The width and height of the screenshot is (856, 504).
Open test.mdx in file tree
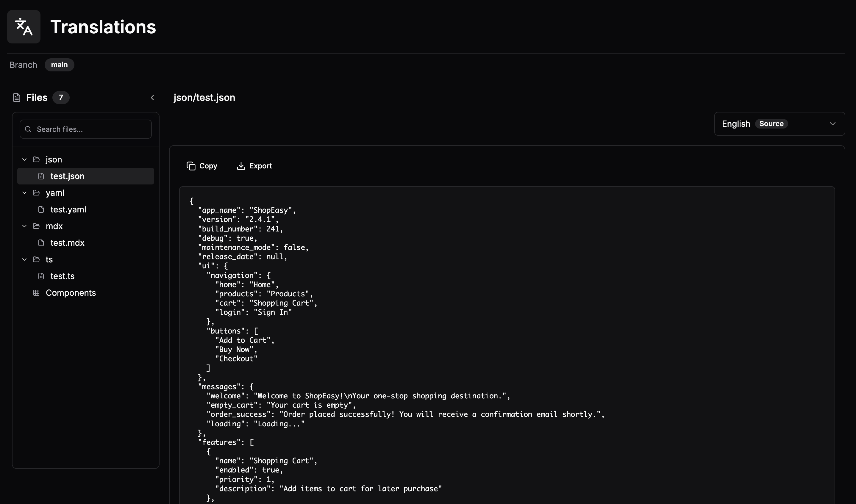pyautogui.click(x=67, y=243)
